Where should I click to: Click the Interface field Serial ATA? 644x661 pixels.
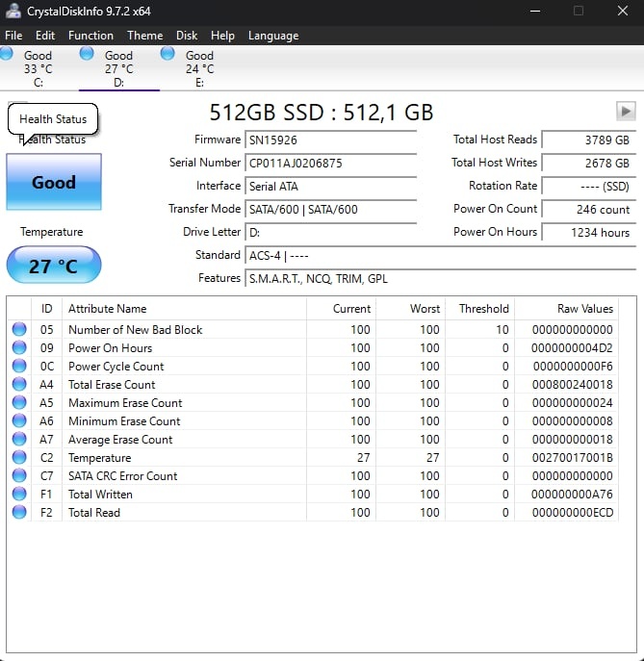point(330,187)
